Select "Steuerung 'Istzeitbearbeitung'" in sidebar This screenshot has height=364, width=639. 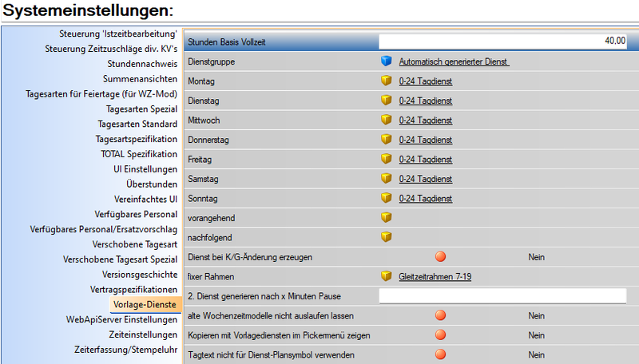click(117, 34)
